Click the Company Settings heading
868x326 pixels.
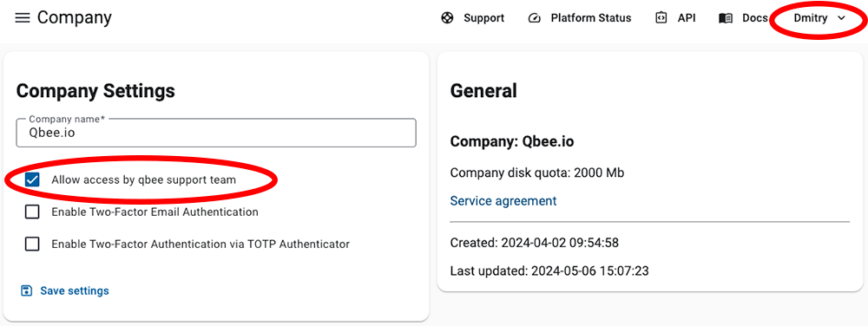pyautogui.click(x=95, y=91)
